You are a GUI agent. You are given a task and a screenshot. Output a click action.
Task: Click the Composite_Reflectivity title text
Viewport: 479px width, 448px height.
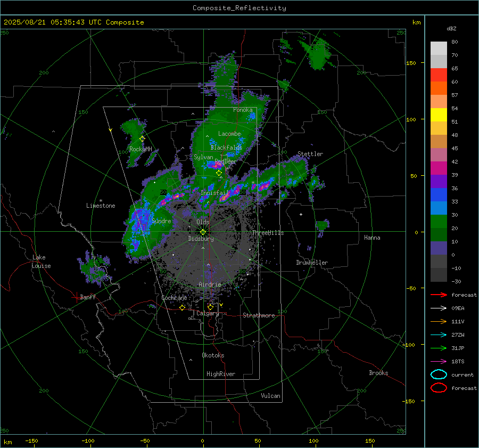[x=239, y=8]
